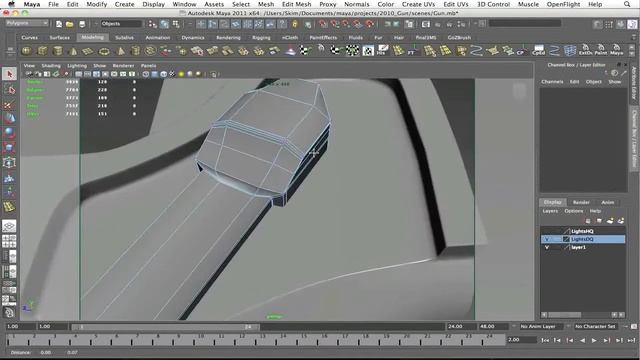This screenshot has height=360, width=640.
Task: Choose the Lasso select tool
Action: [x=9, y=89]
